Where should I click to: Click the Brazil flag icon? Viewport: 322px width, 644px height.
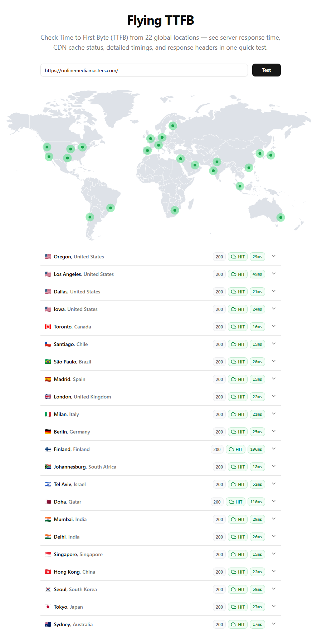tap(48, 362)
